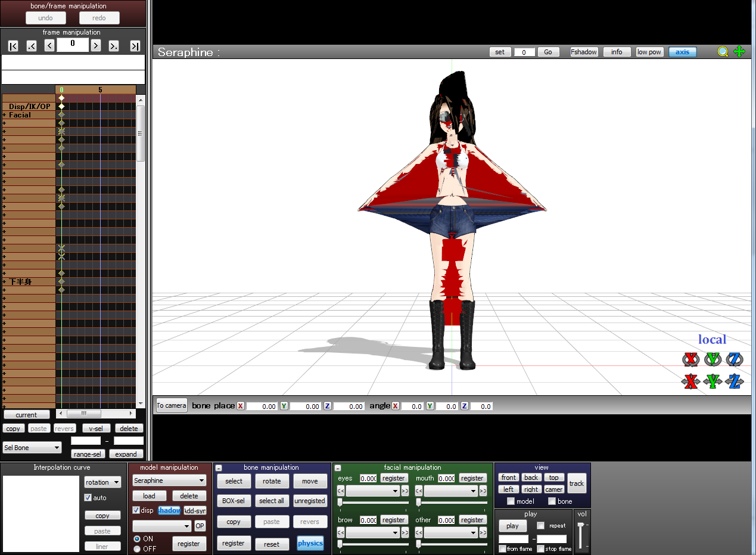This screenshot has height=555, width=756.
Task: Expand the Facial track group
Action: [4, 115]
